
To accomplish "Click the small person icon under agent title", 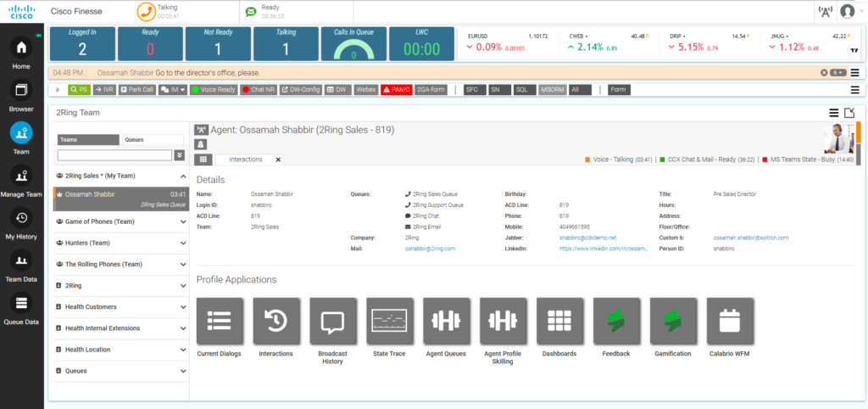I will 200,144.
